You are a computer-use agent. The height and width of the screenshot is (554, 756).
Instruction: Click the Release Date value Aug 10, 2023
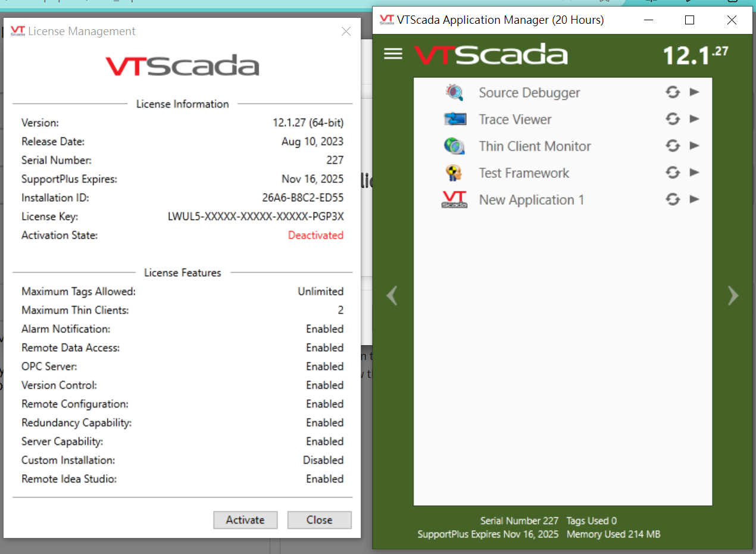point(313,142)
